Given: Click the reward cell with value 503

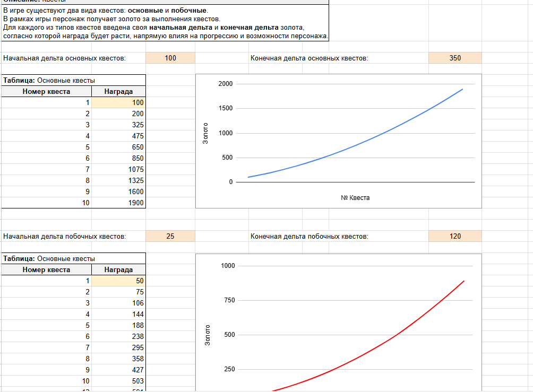Looking at the screenshot, I should pyautogui.click(x=118, y=381).
